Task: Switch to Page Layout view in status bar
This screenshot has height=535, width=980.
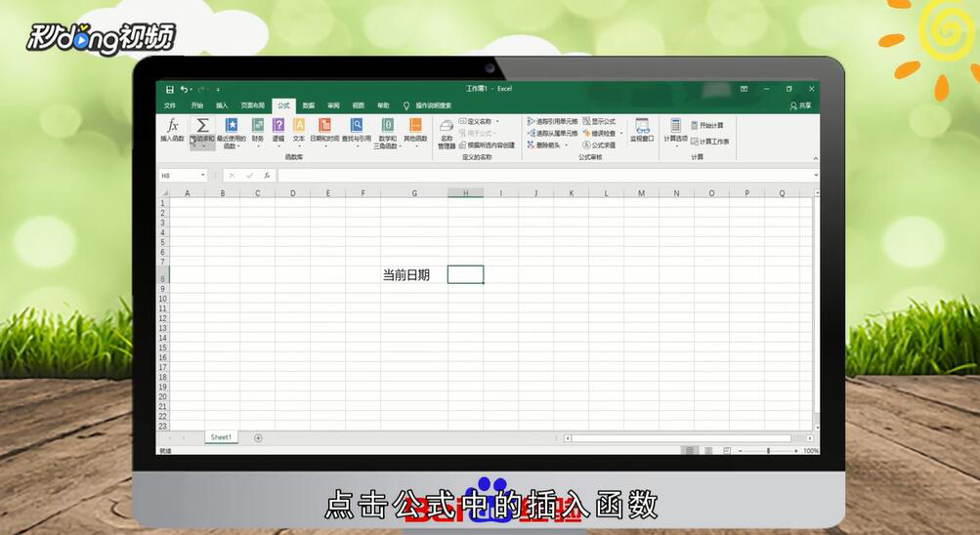Action: click(708, 450)
